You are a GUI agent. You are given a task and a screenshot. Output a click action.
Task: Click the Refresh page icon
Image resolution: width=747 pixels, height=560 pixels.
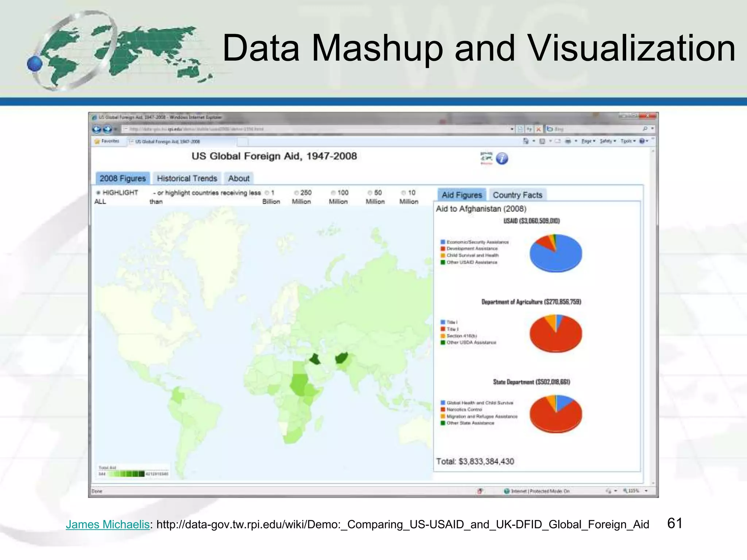tap(529, 129)
